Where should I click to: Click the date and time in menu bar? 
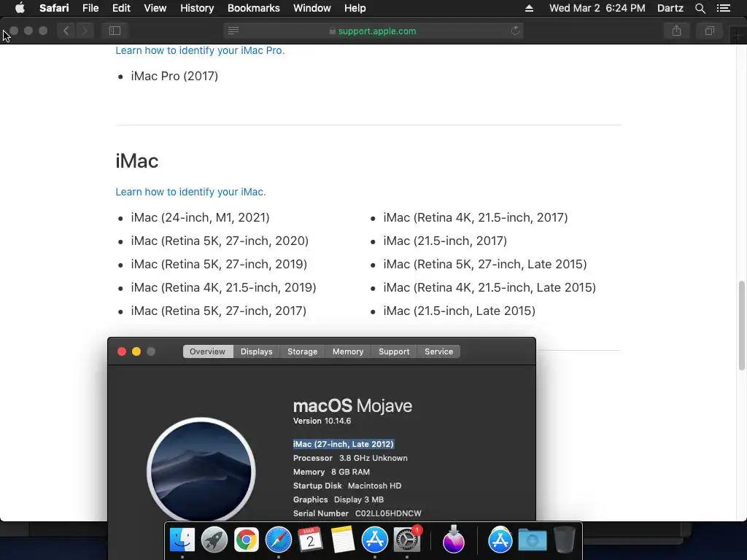pyautogui.click(x=597, y=8)
